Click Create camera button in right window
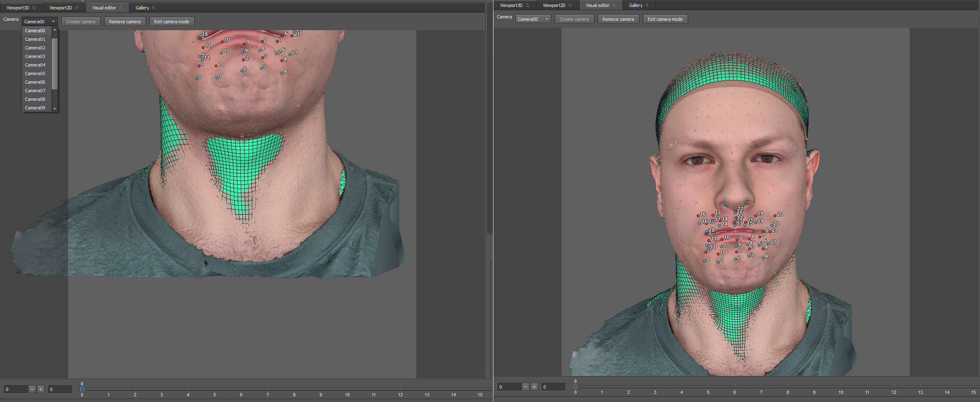Viewport: 980px width, 402px height. tap(574, 19)
